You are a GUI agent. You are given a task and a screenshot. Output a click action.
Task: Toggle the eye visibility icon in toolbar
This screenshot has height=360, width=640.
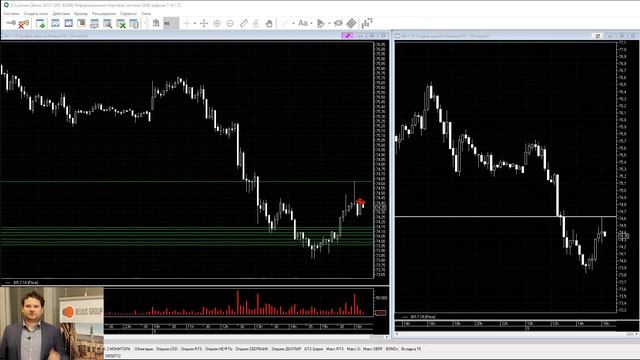pyautogui.click(x=338, y=23)
